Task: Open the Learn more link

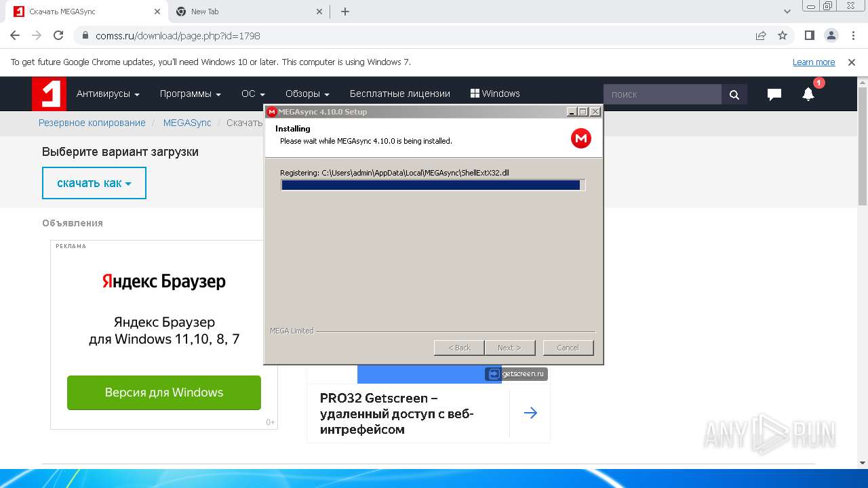Action: 814,62
